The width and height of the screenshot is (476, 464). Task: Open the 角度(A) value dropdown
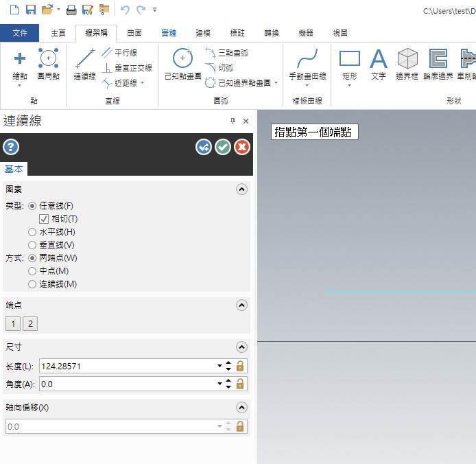(x=219, y=384)
